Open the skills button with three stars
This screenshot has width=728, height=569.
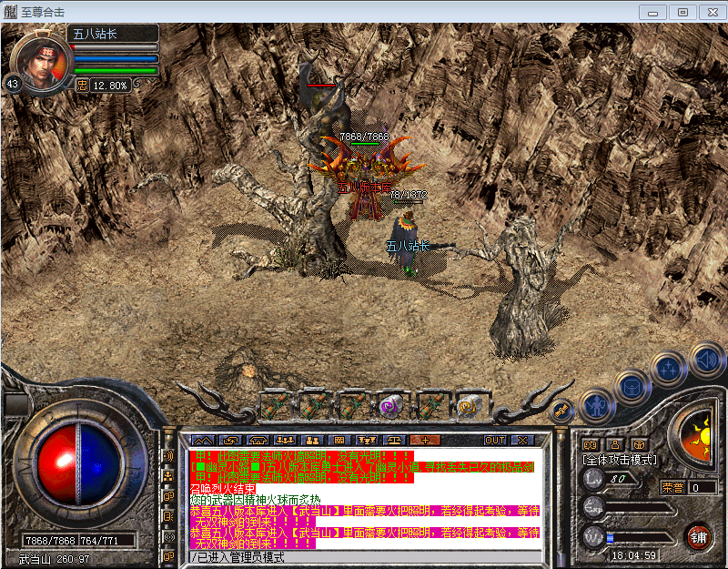coord(669,370)
